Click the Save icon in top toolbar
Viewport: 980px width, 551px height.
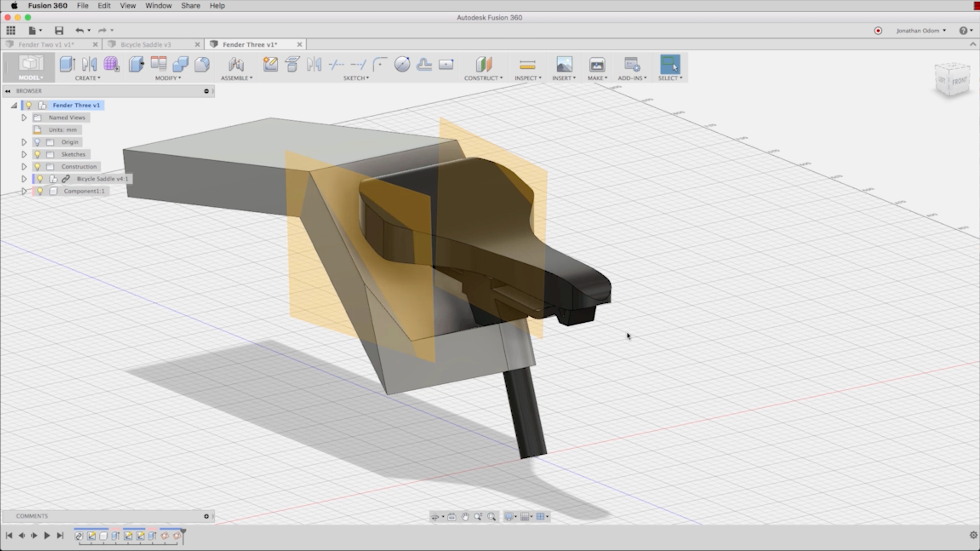click(59, 30)
